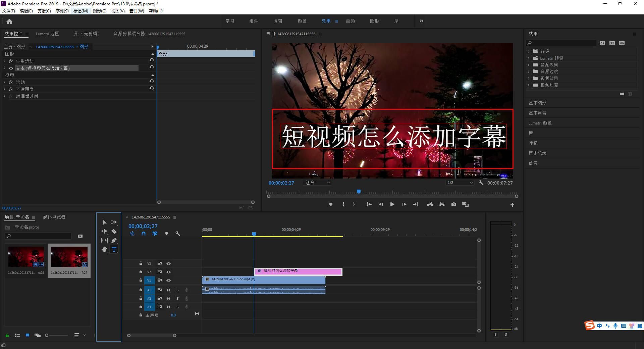This screenshot has height=349, width=644.
Task: Click Mark Out bracket icon
Action: pyautogui.click(x=354, y=204)
